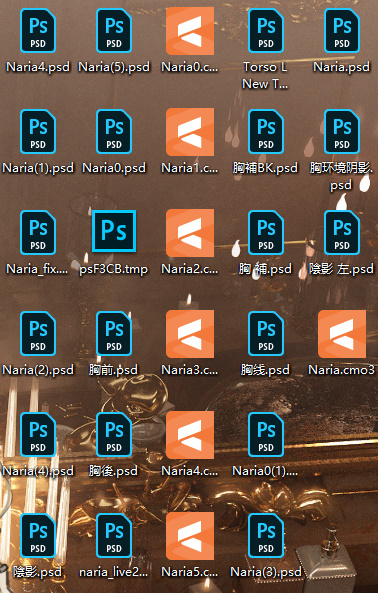Click Naria0.psd Photoshop file icon
The image size is (378, 593).
[114, 132]
